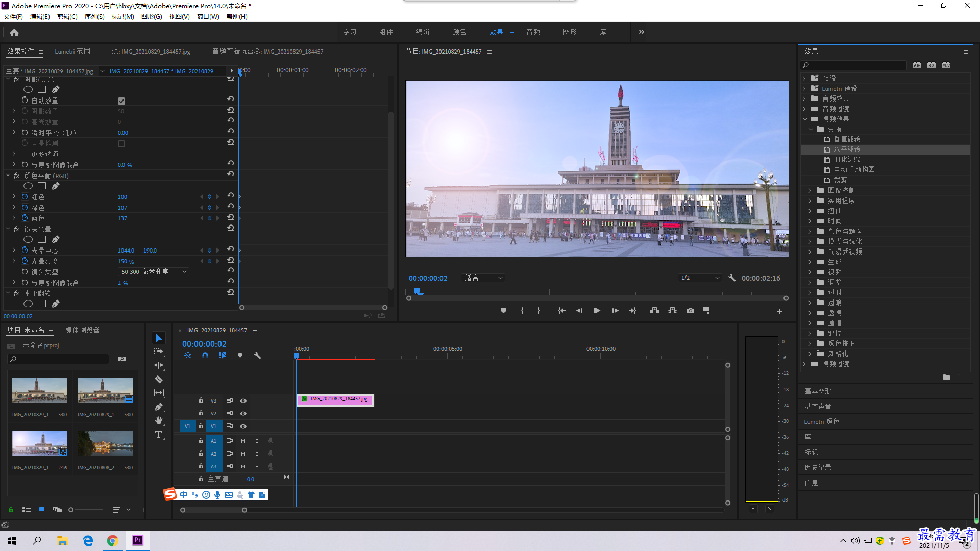The height and width of the screenshot is (551, 980).
Task: Select the Pen tool in the timeline toolbar
Action: (159, 407)
